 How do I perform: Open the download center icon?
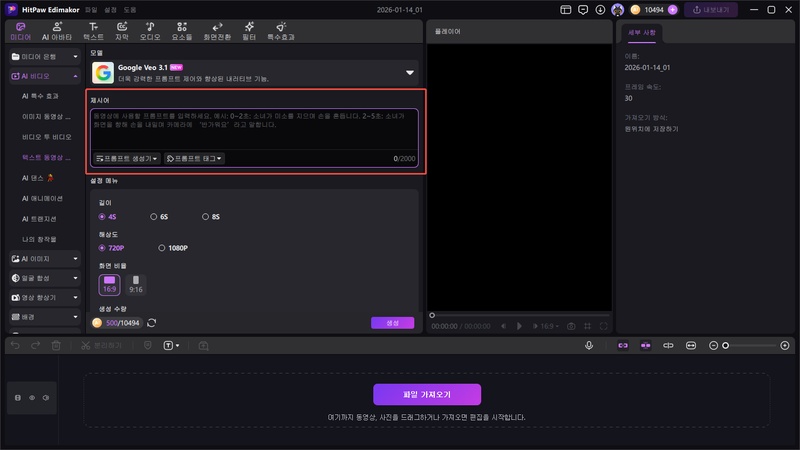pyautogui.click(x=600, y=10)
